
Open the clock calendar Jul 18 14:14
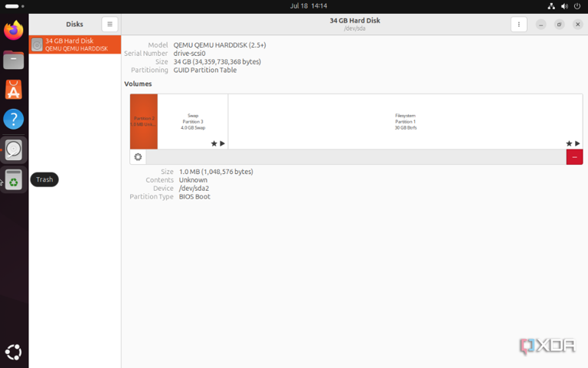(x=309, y=6)
